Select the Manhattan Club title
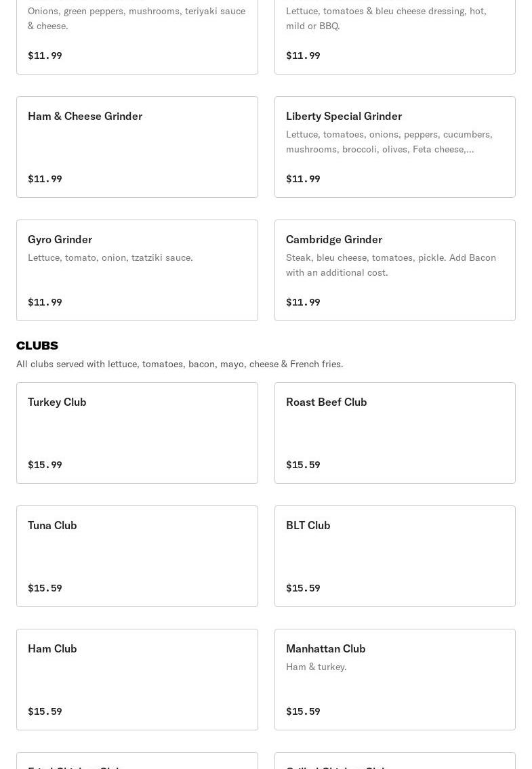This screenshot has height=769, width=532. point(325,648)
